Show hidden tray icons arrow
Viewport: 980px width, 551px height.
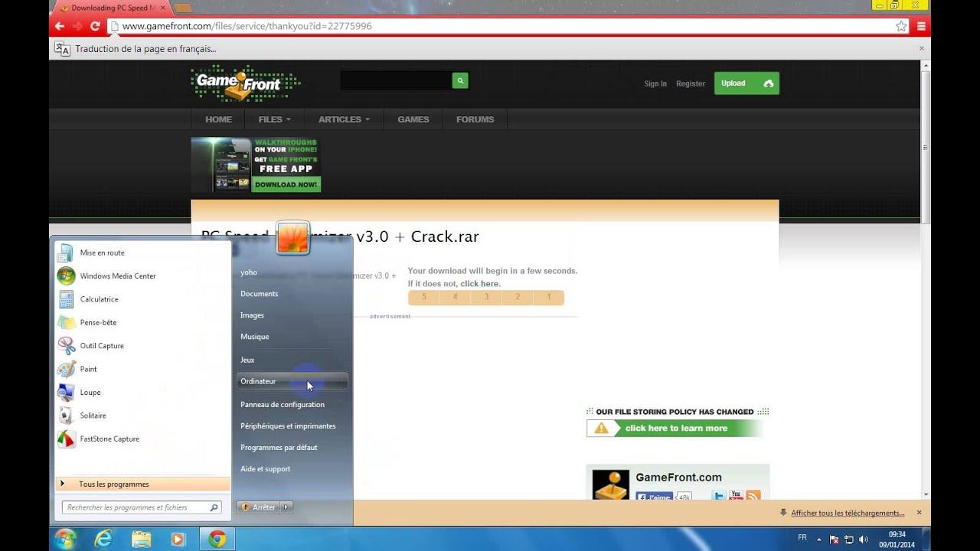pyautogui.click(x=819, y=539)
